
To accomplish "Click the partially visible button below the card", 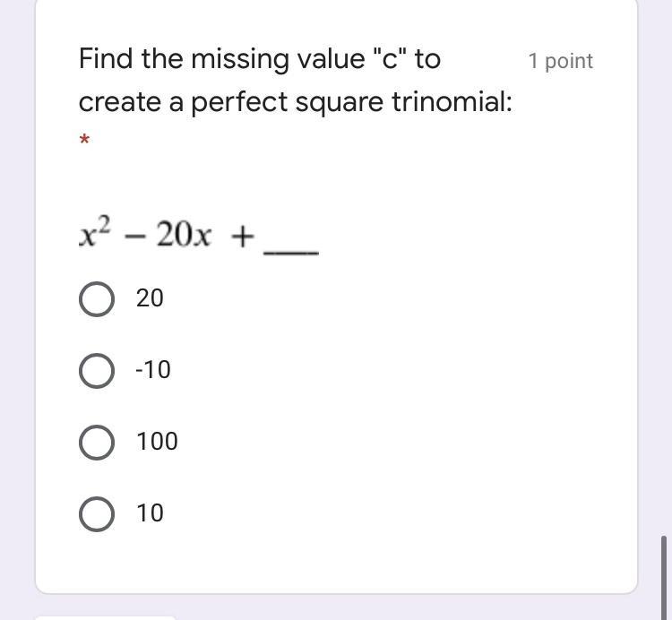I will (x=105, y=616).
